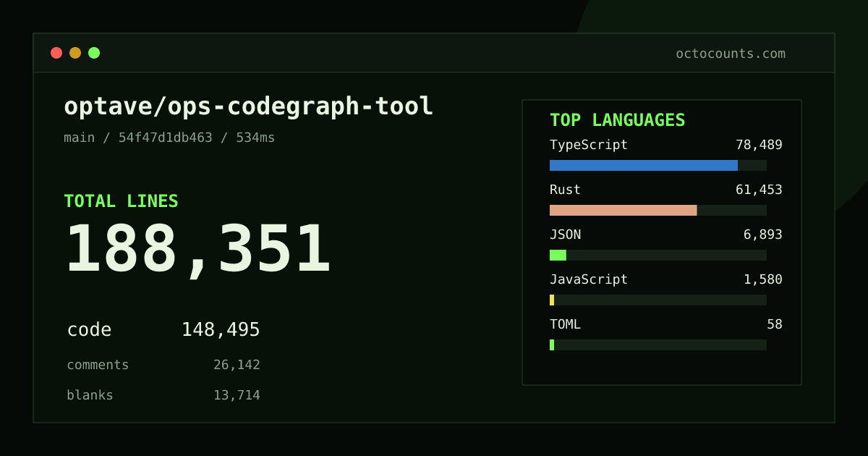This screenshot has height=456, width=868.
Task: Click the 'main / 54f47d1db463 / 534ms' text
Action: click(169, 138)
